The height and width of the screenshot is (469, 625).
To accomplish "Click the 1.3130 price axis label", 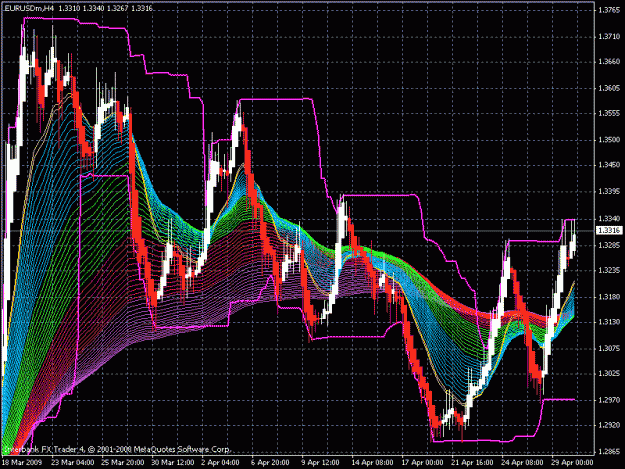I will [x=609, y=322].
